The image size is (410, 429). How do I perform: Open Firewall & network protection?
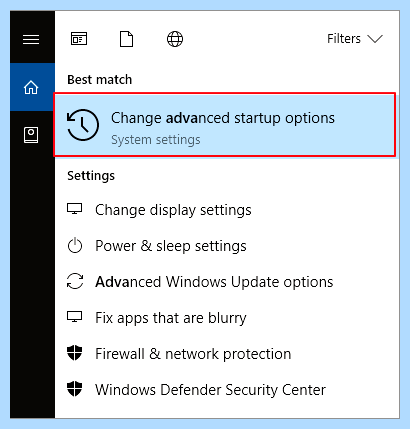[227, 354]
